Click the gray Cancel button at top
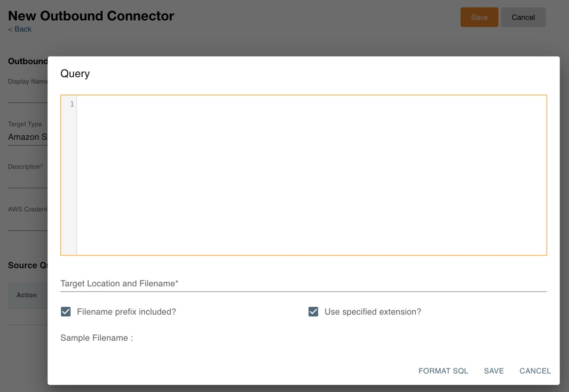 pos(523,17)
